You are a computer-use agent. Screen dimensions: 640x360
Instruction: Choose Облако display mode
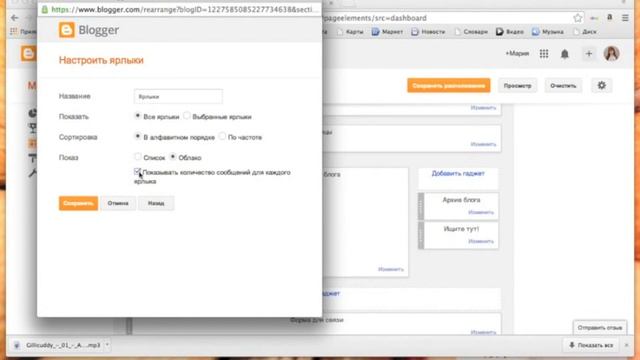click(x=173, y=157)
